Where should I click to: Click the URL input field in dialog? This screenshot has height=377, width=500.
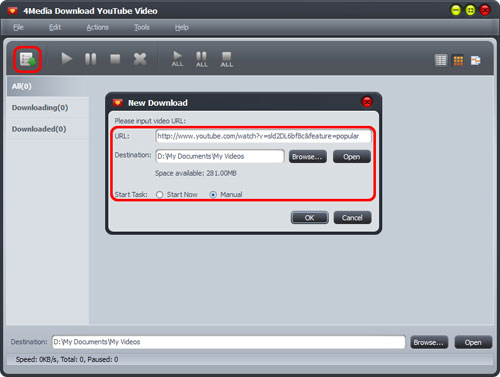[x=263, y=136]
